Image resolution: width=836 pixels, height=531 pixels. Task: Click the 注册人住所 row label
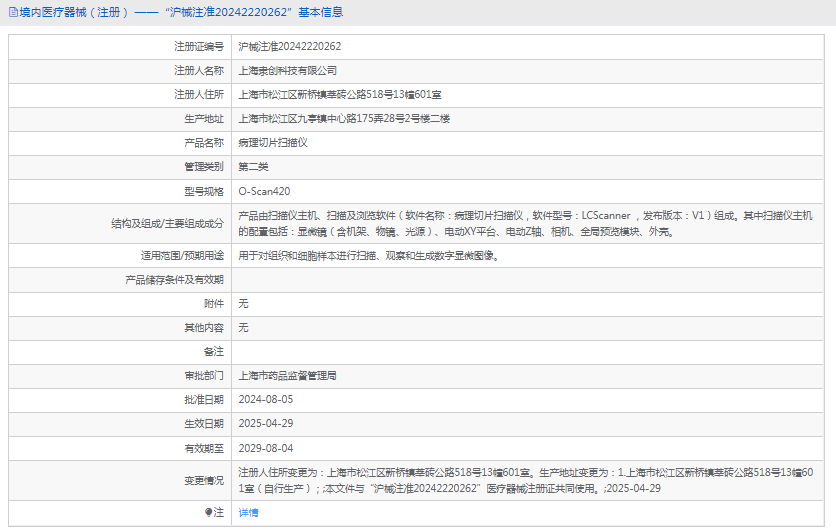pos(199,94)
